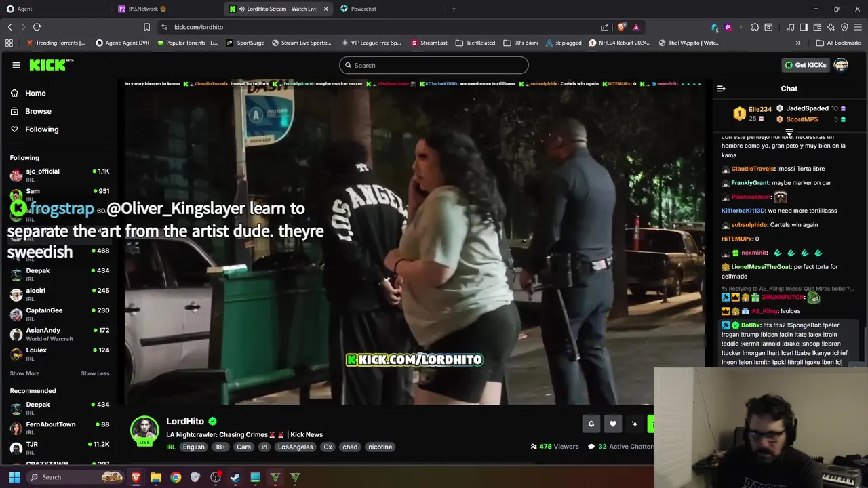The image size is (868, 488).
Task: Open the user profile avatar menu
Action: coord(841,65)
